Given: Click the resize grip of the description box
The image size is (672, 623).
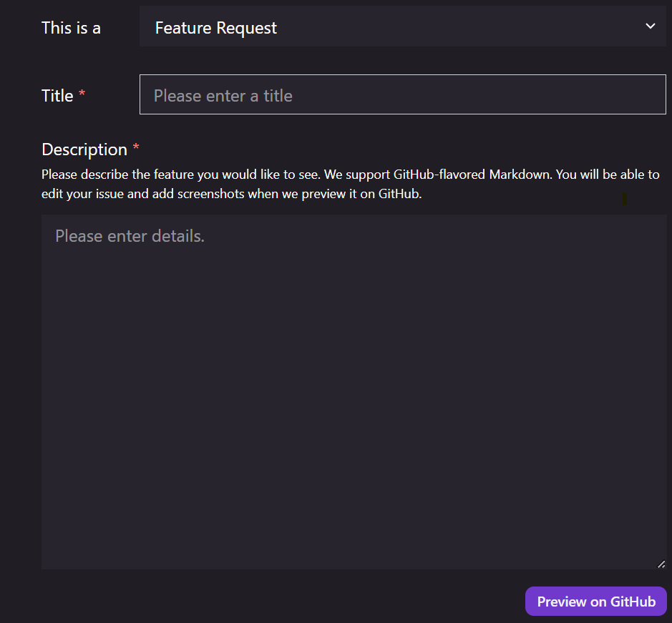Looking at the screenshot, I should tap(661, 564).
